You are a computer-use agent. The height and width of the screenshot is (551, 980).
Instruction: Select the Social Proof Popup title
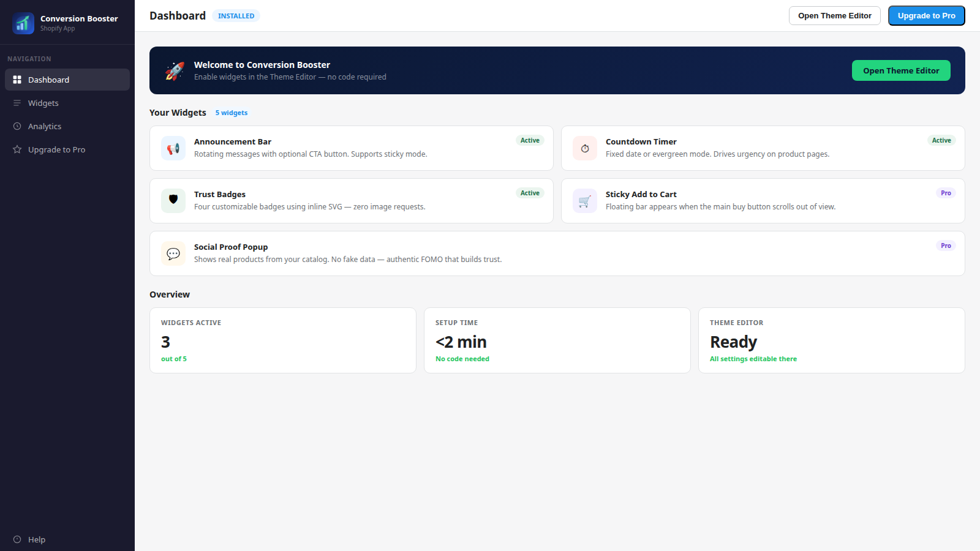pos(231,247)
